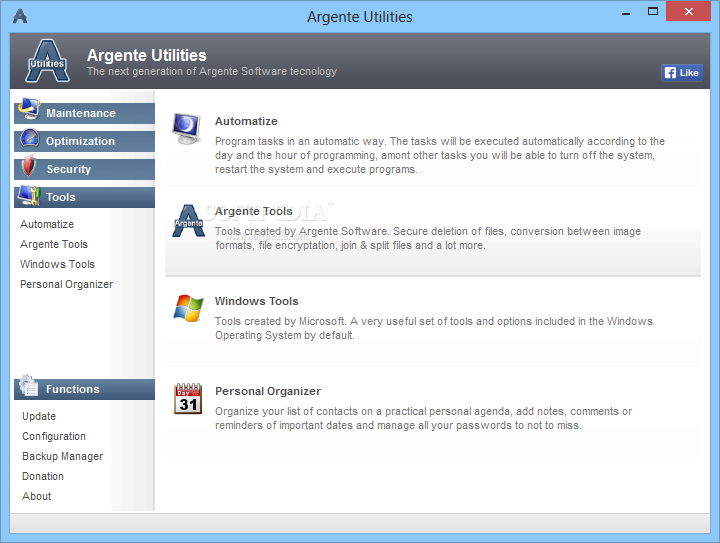The image size is (720, 543).
Task: Click the Tools monitor-and-wrench icon
Action: coord(29,195)
